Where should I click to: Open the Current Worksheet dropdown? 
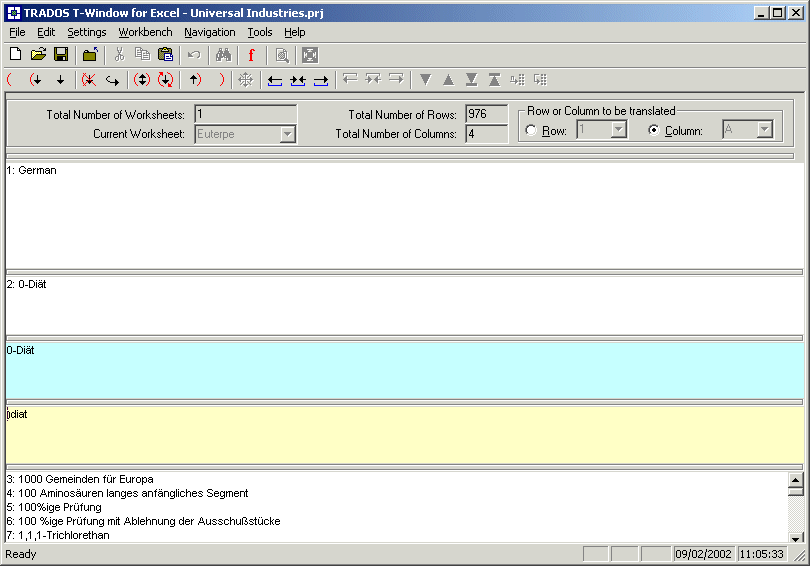click(287, 134)
